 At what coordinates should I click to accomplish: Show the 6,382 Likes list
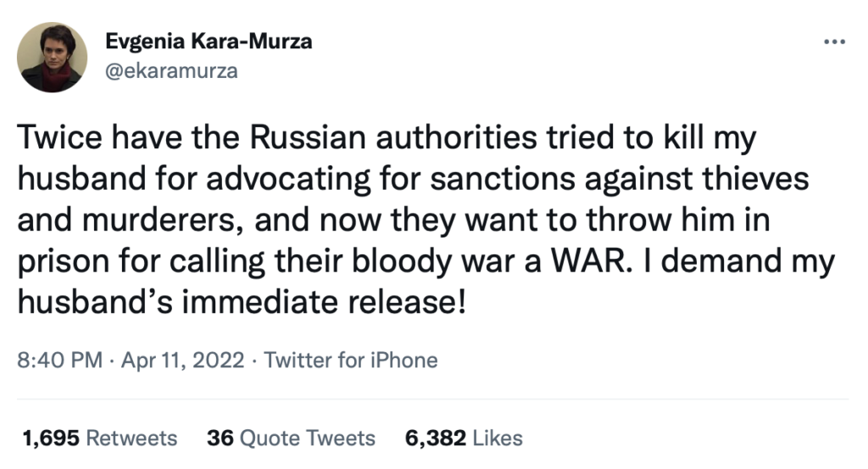click(x=464, y=438)
